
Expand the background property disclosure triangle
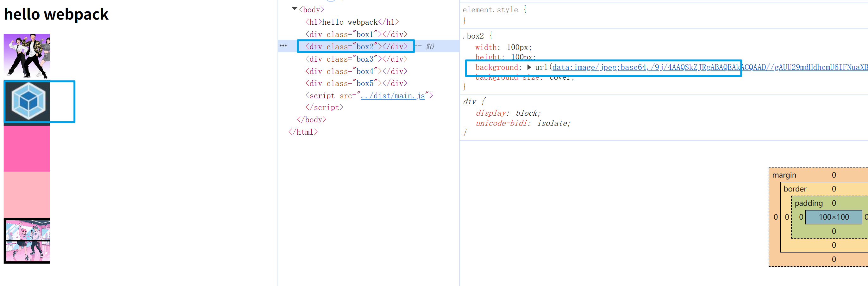tap(530, 67)
